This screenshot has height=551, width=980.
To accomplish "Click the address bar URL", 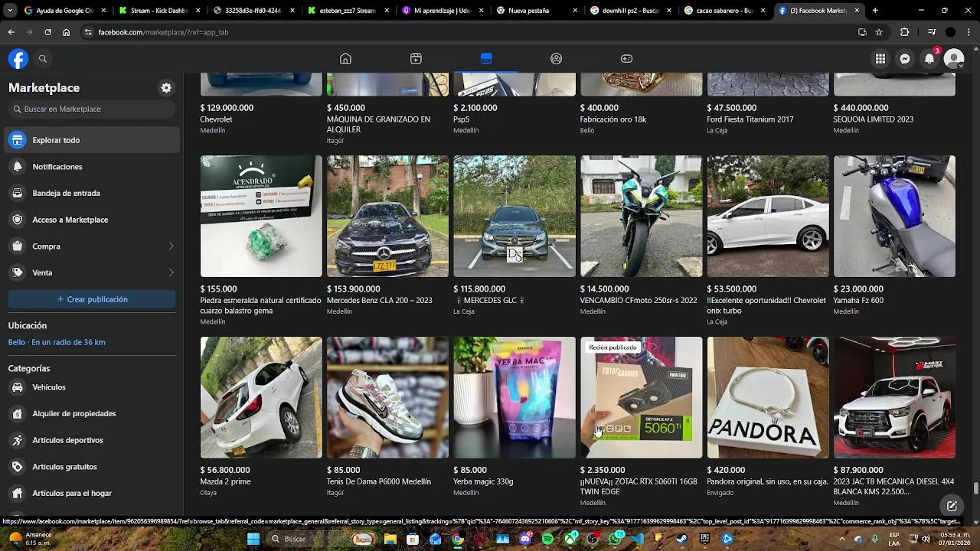I will [163, 32].
